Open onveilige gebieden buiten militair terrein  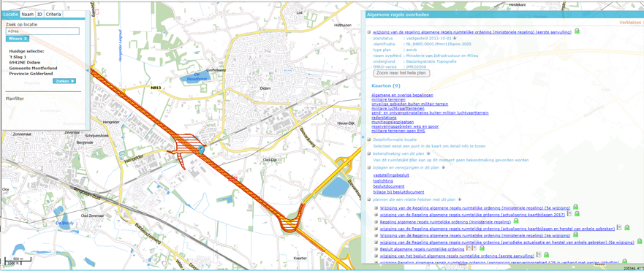[409, 104]
